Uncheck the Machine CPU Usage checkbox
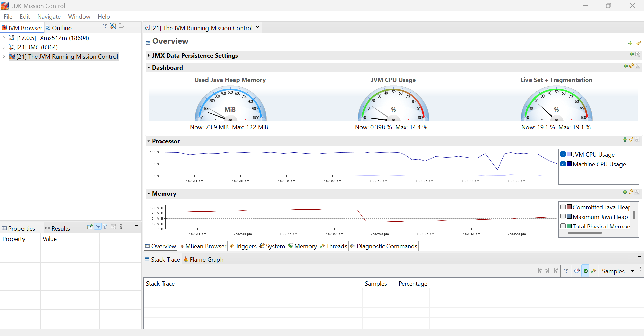Viewport: 644px width, 336px height. [563, 164]
